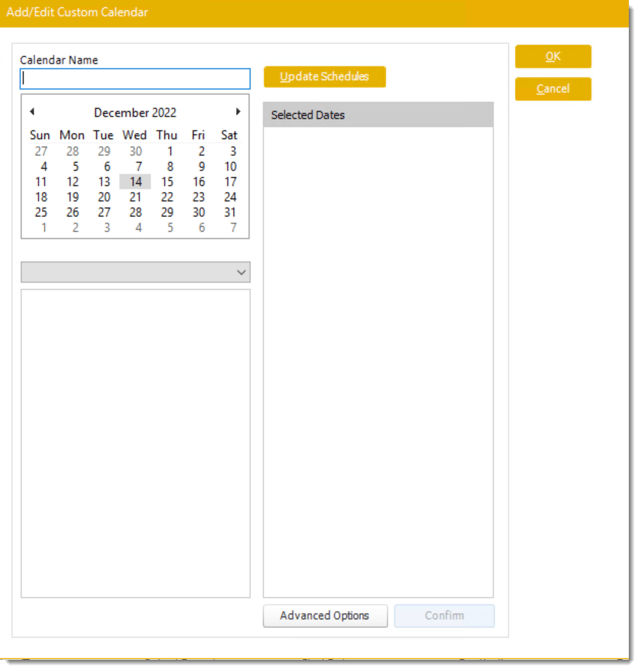This screenshot has height=670, width=639.
Task: Select December 5 on the calendar
Action: 75,167
